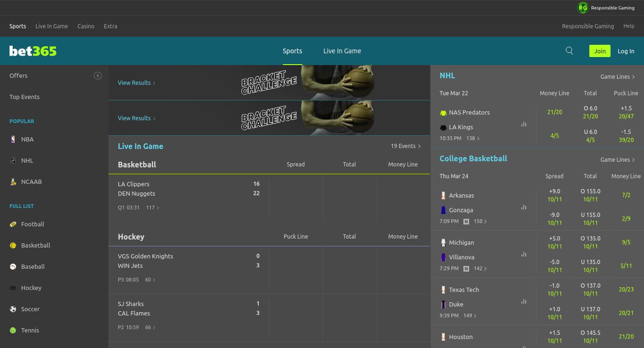
Task: Click the Villanova jersey icon
Action: [x=443, y=257]
